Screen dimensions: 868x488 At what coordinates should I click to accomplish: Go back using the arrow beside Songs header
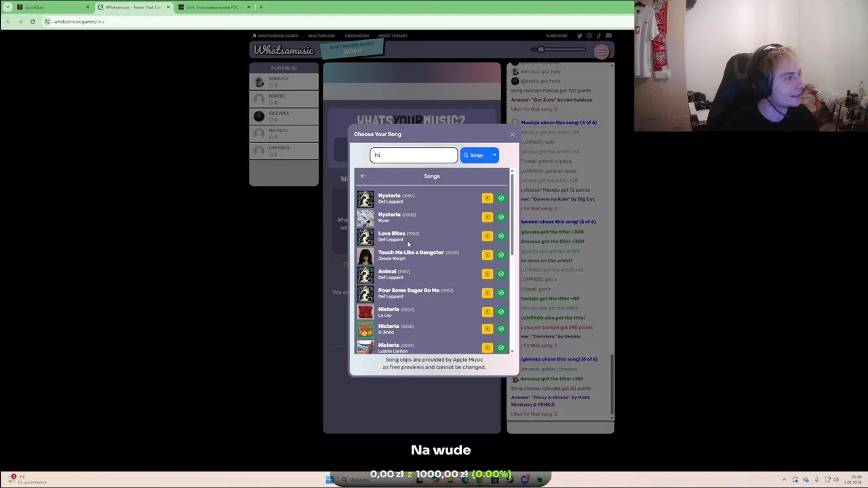(363, 176)
